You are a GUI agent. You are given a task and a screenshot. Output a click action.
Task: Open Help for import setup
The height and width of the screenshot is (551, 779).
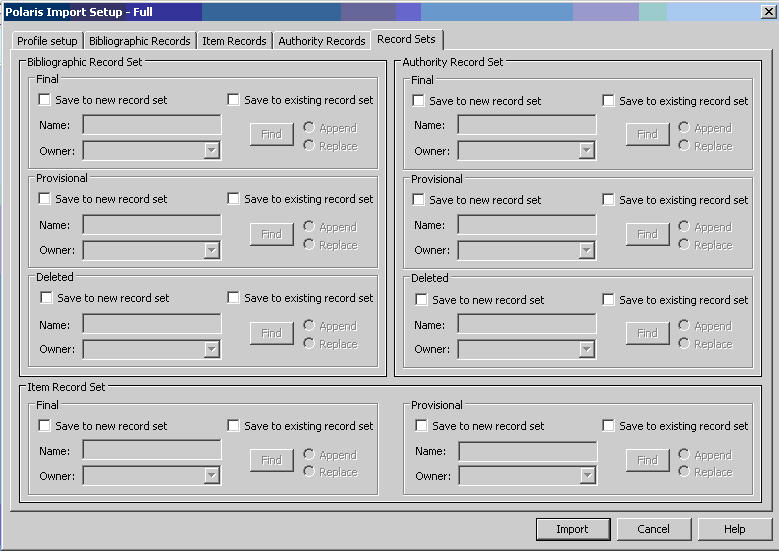tap(735, 529)
